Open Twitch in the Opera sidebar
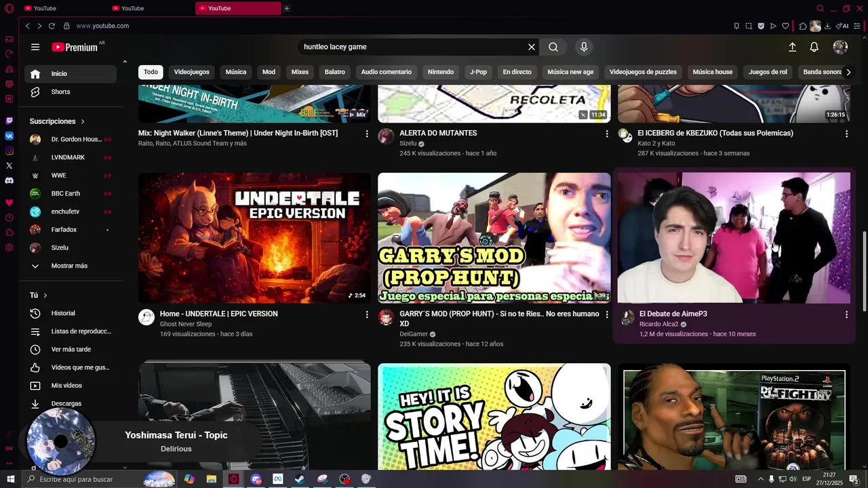 click(9, 121)
